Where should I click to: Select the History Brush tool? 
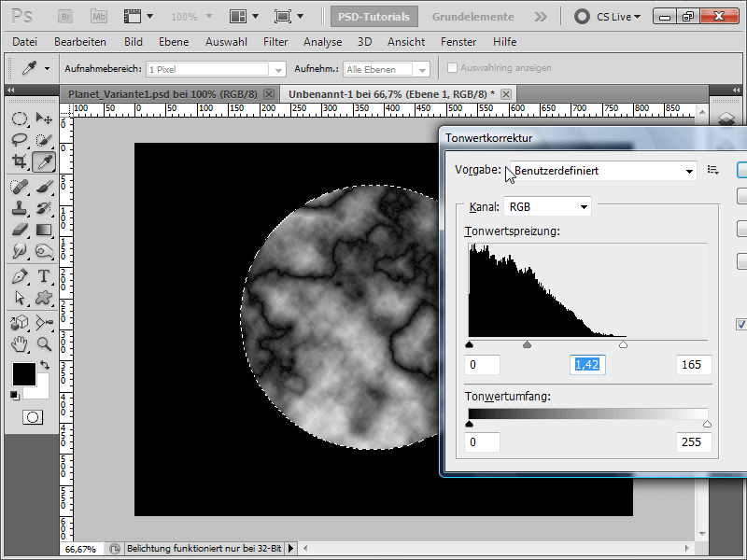pyautogui.click(x=44, y=208)
